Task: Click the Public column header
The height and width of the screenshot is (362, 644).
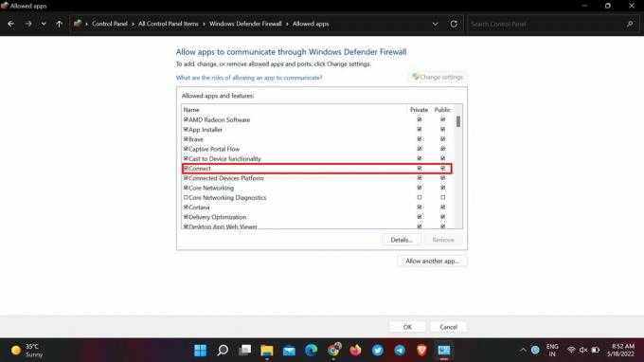Action: pos(442,110)
